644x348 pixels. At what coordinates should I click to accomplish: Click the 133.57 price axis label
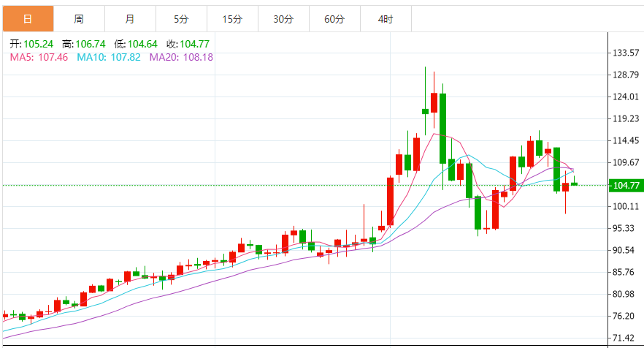coord(626,53)
